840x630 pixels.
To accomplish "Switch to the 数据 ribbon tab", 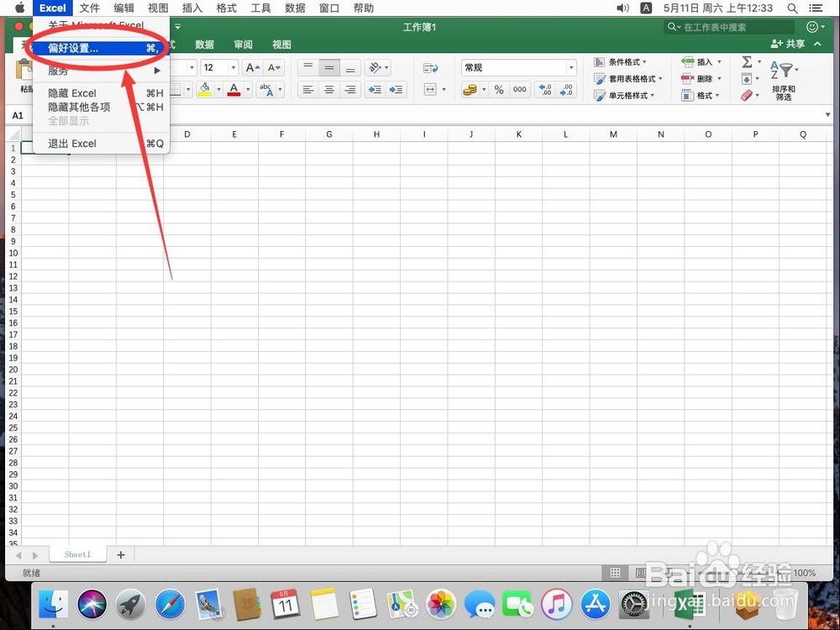I will [205, 45].
